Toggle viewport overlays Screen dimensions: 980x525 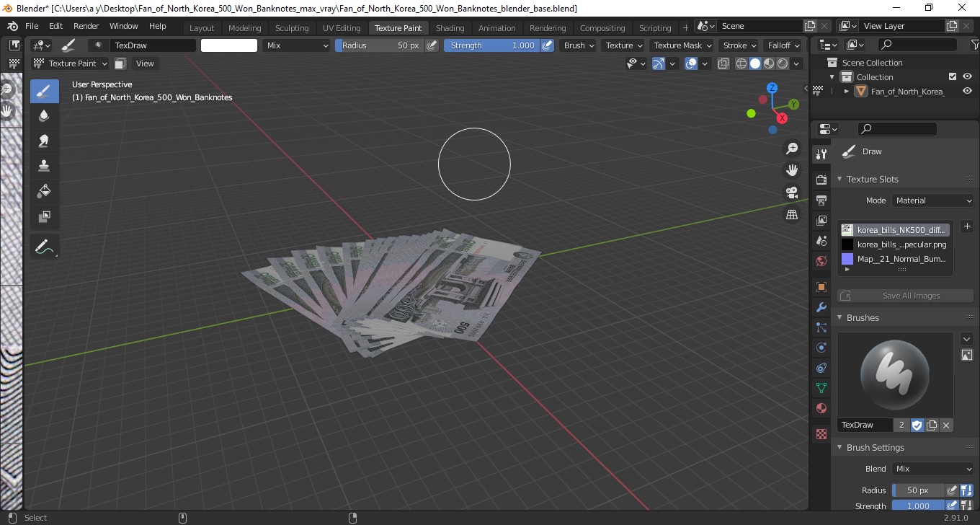691,63
